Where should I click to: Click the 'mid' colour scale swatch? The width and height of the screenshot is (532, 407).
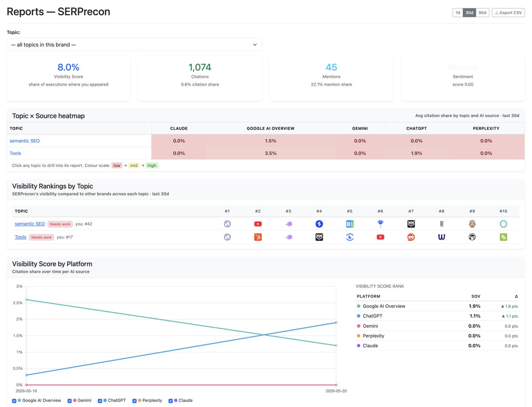coord(134,166)
